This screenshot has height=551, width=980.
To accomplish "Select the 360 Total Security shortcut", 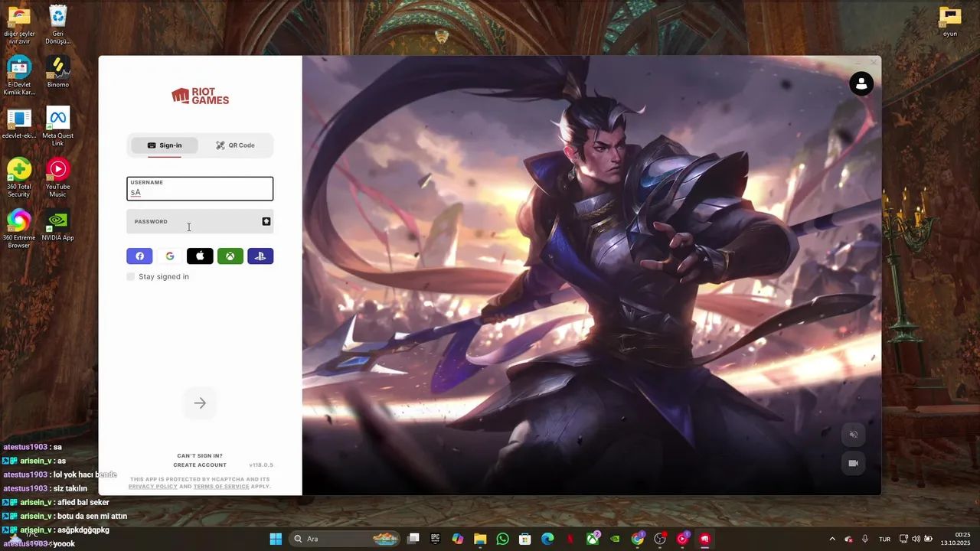I will click(x=19, y=178).
